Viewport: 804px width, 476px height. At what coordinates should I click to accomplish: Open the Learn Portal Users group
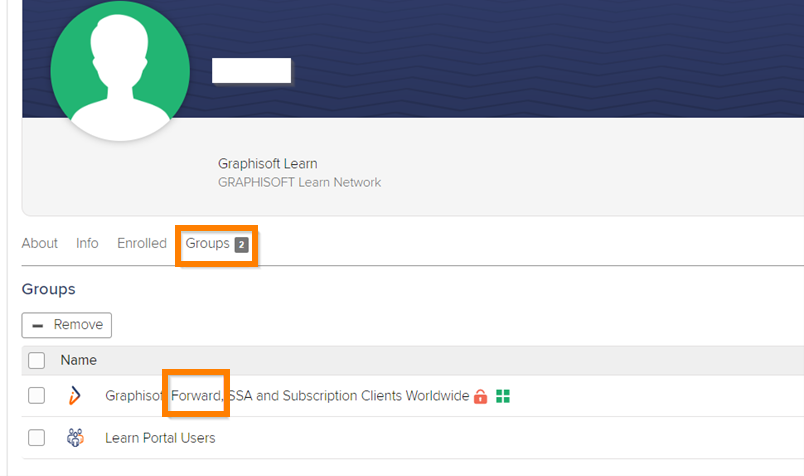click(x=160, y=438)
